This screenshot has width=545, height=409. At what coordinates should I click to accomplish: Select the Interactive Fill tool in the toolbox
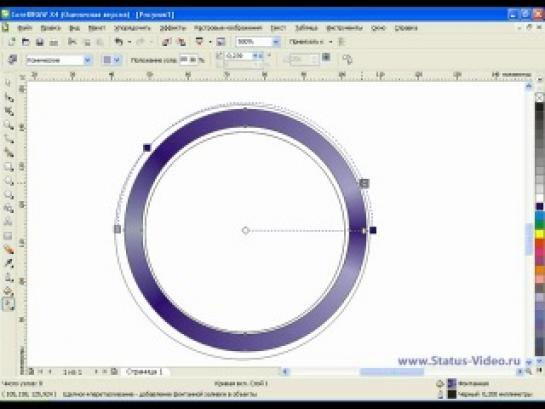pyautogui.click(x=9, y=304)
